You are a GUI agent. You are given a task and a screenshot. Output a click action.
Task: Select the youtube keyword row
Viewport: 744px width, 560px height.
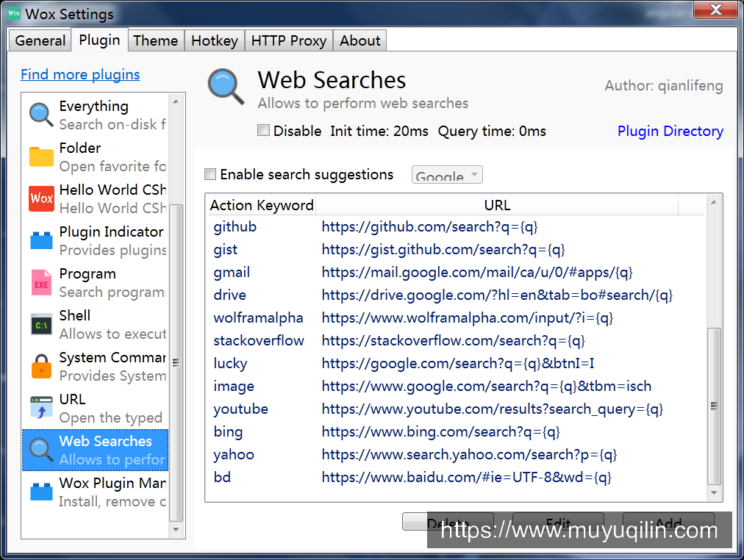coord(456,409)
